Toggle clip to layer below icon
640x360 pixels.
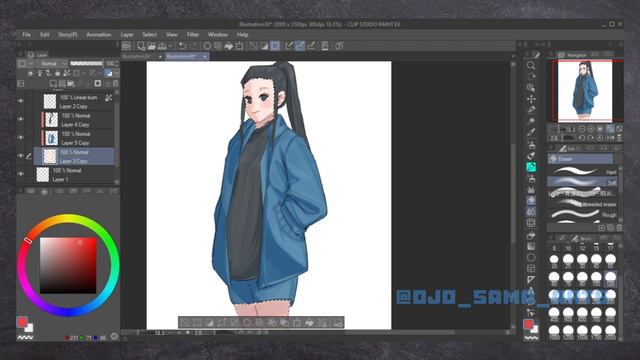[30, 73]
